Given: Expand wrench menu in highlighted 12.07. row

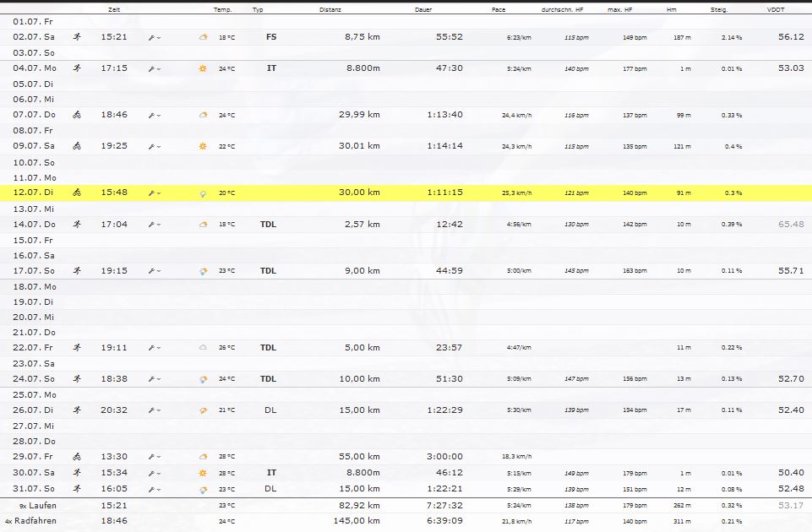Looking at the screenshot, I should (154, 193).
